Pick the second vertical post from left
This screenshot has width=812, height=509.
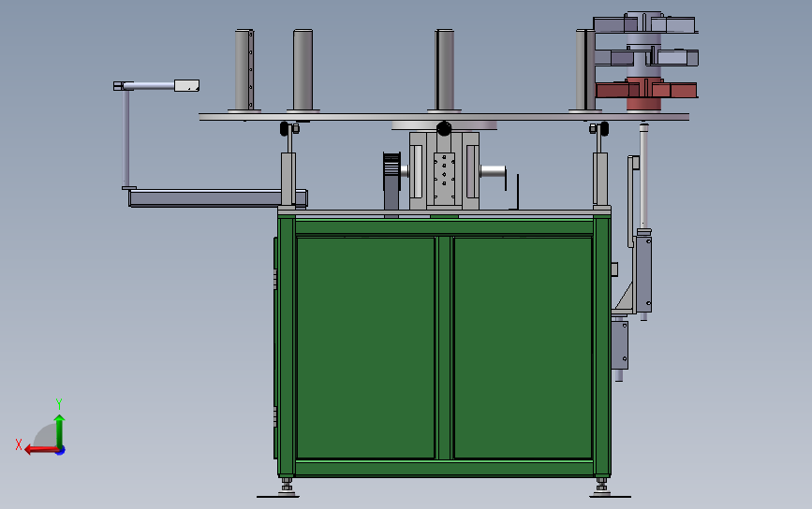303,70
